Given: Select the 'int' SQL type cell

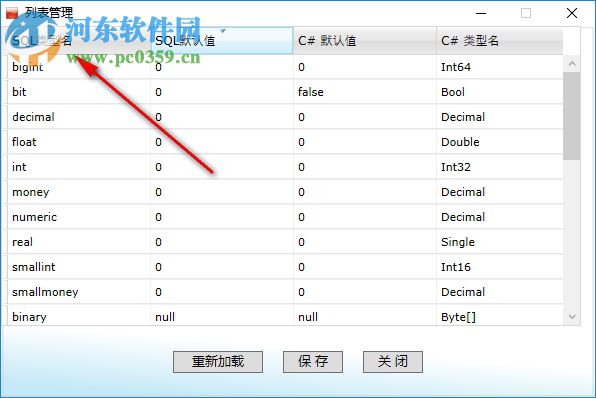Looking at the screenshot, I should tap(79, 167).
